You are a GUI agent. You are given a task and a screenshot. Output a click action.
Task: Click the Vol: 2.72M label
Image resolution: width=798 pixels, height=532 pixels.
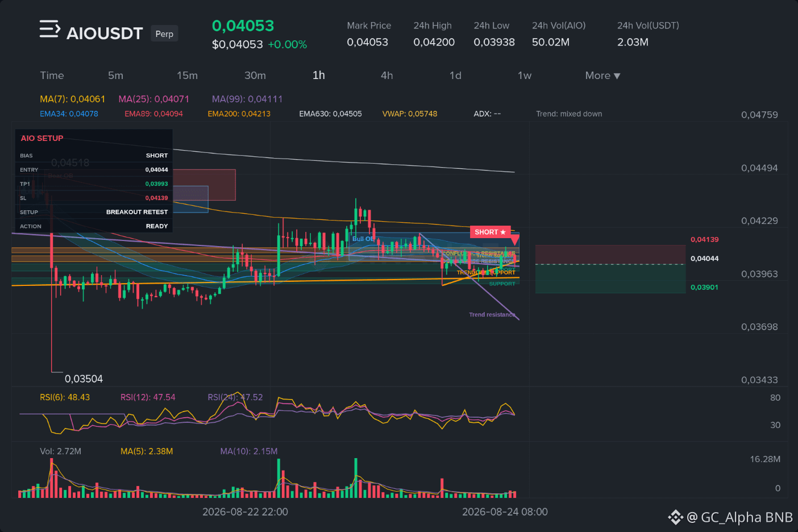point(60,451)
